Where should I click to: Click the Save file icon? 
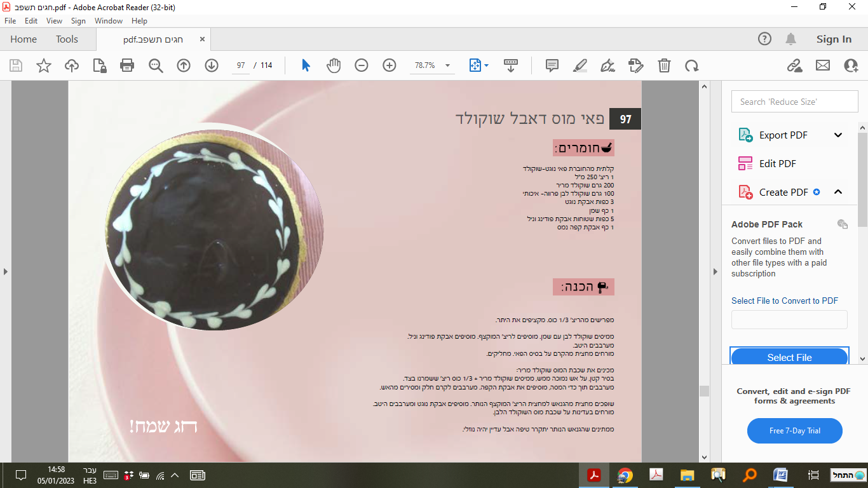click(x=15, y=65)
